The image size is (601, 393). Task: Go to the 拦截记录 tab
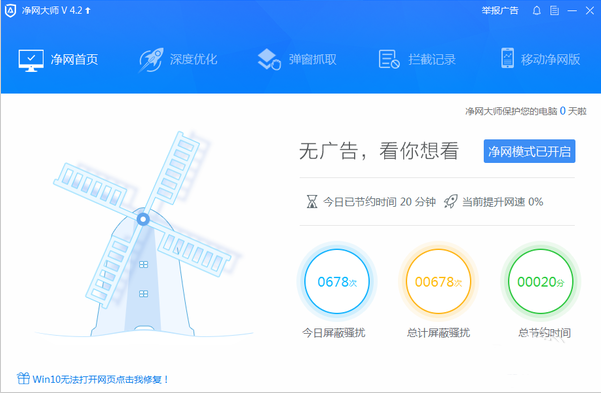(x=417, y=59)
